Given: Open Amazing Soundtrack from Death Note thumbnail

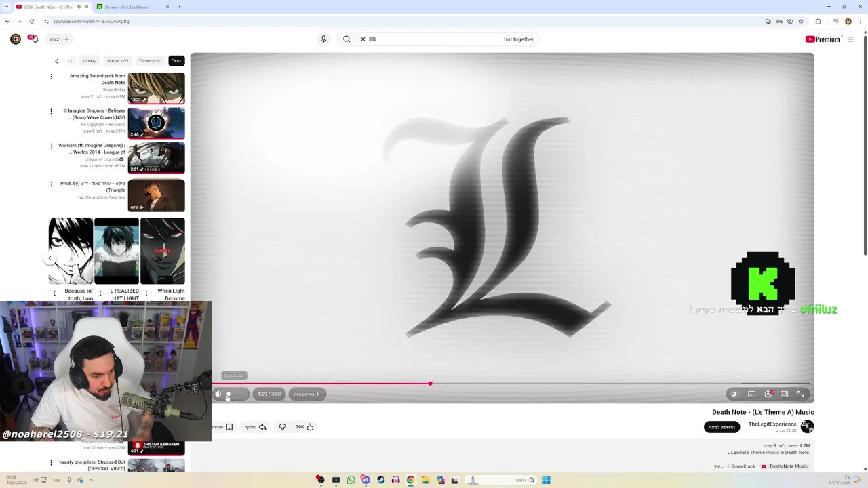Looking at the screenshot, I should point(156,87).
